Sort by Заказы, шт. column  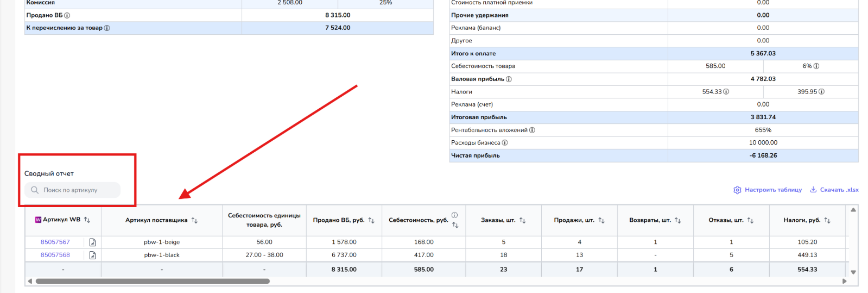522,221
